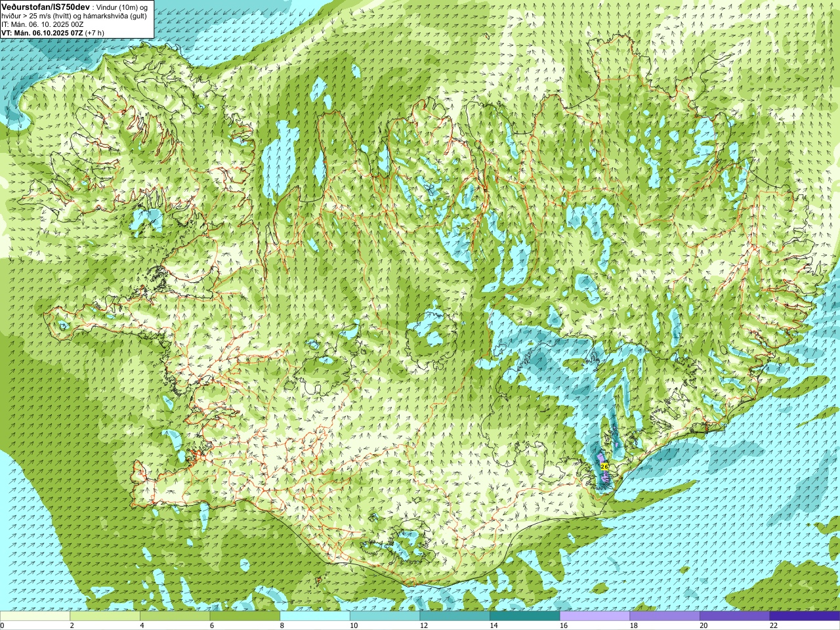Click the dark teal 14–16 m/s legend swatch
This screenshot has width=840, height=630.
click(524, 616)
